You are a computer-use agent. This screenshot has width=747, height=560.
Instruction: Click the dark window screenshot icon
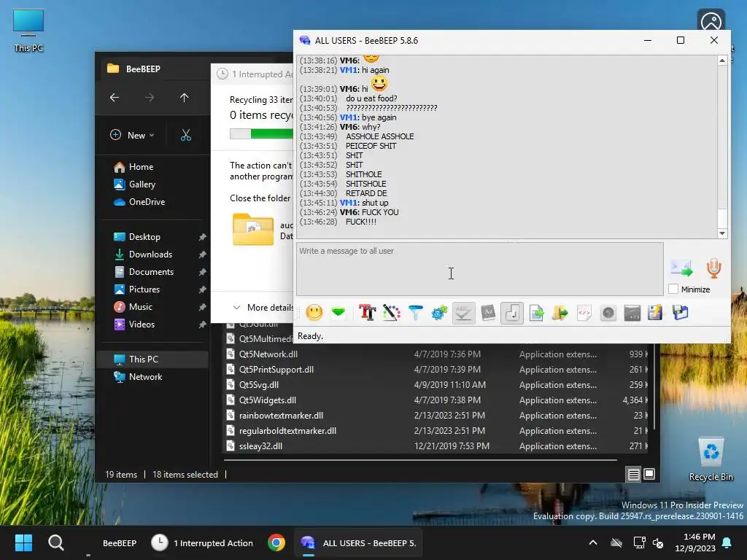(632, 313)
